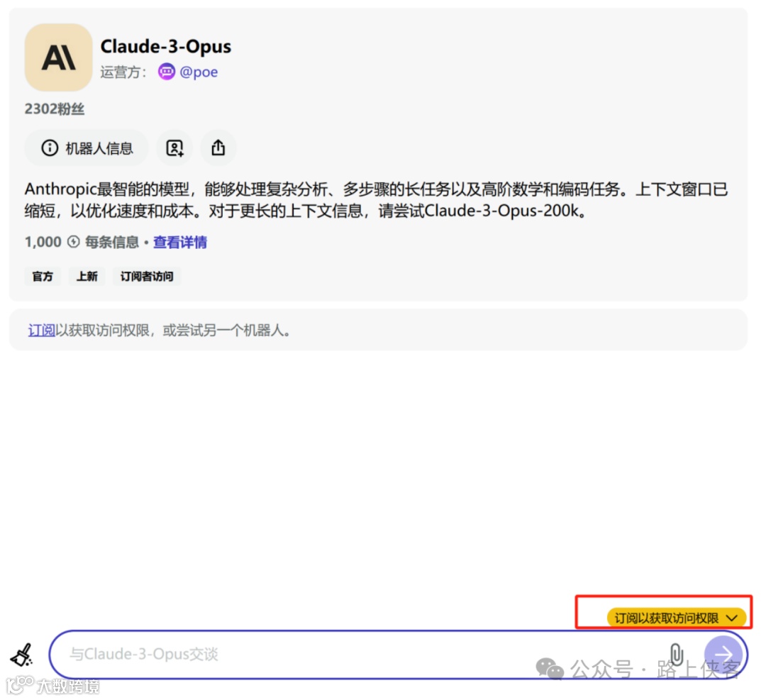
Task: Click the share bot icon
Action: pyautogui.click(x=218, y=148)
